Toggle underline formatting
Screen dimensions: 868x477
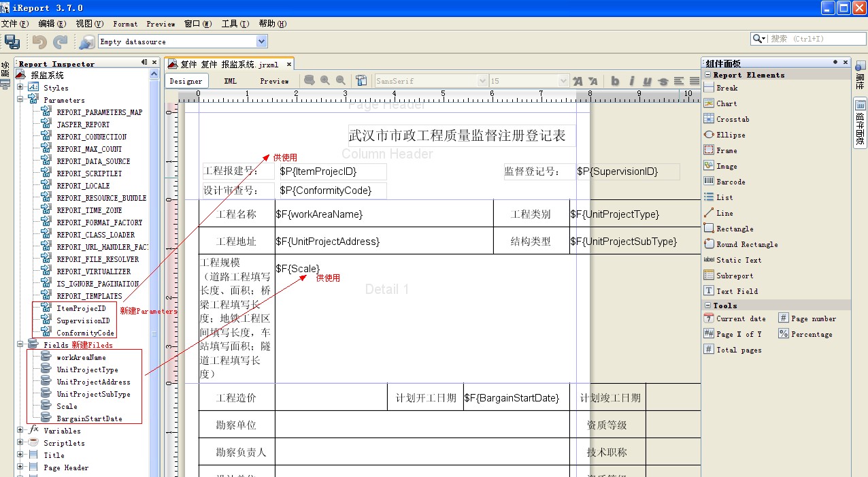[647, 81]
